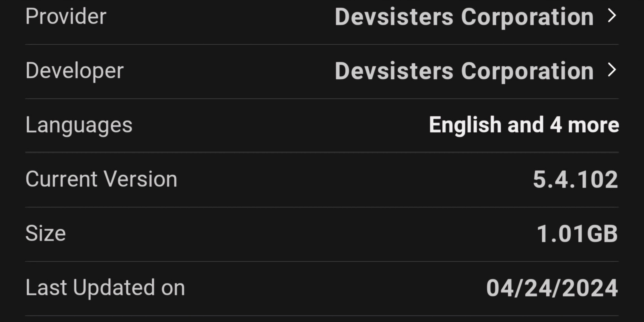Screen dimensions: 644x322
Task: Expand the Developer row chevron arrow
Action: tap(612, 70)
